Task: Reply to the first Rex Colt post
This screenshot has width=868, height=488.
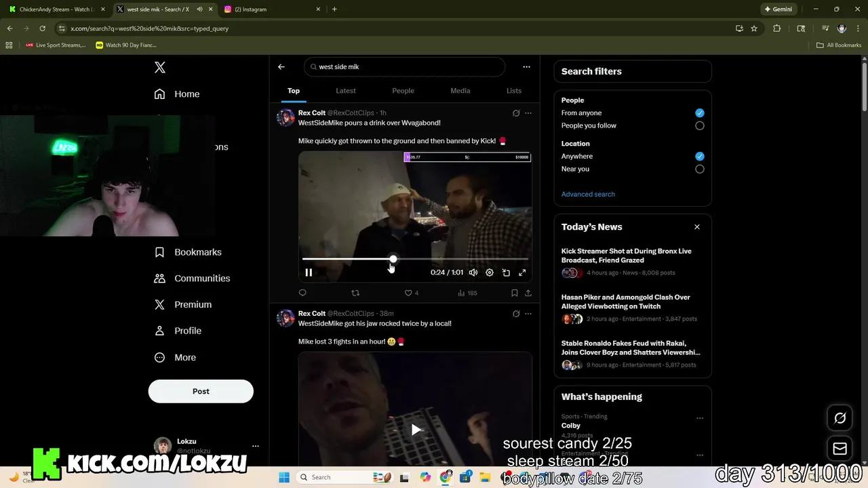Action: point(302,293)
